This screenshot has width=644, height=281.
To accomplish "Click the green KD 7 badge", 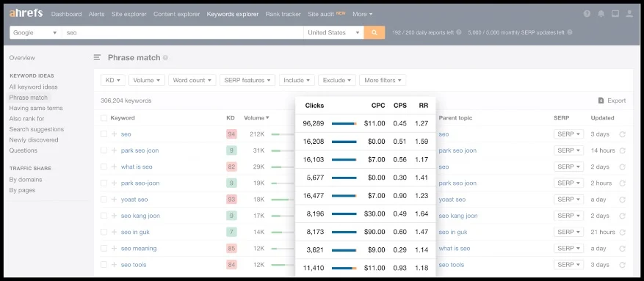I will [x=231, y=232].
